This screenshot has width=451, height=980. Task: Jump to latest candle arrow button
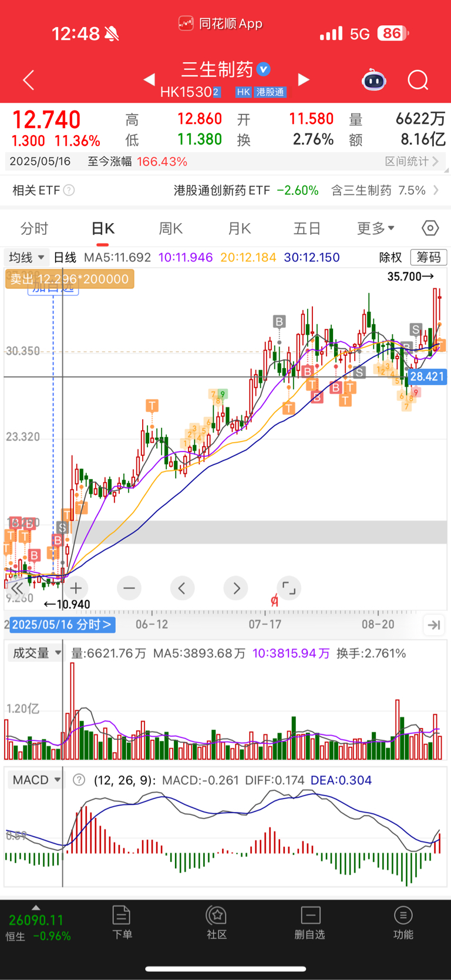(434, 625)
